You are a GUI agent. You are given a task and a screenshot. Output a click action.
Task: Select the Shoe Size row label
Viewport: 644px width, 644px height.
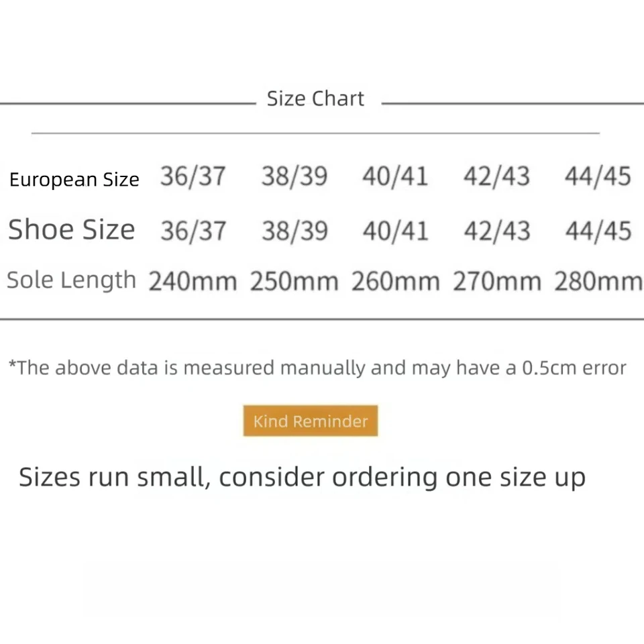coord(71,230)
